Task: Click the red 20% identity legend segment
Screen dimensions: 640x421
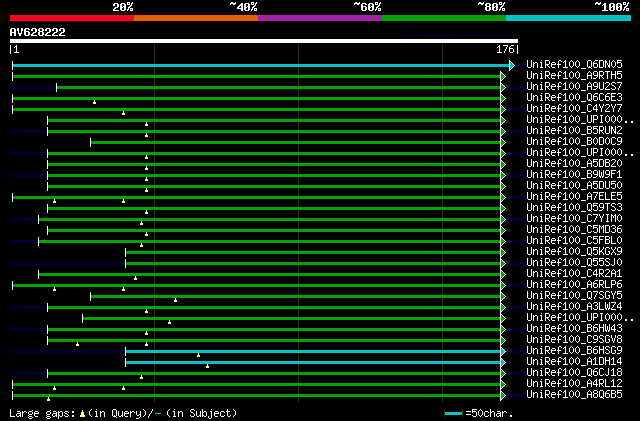Action: 71,18
